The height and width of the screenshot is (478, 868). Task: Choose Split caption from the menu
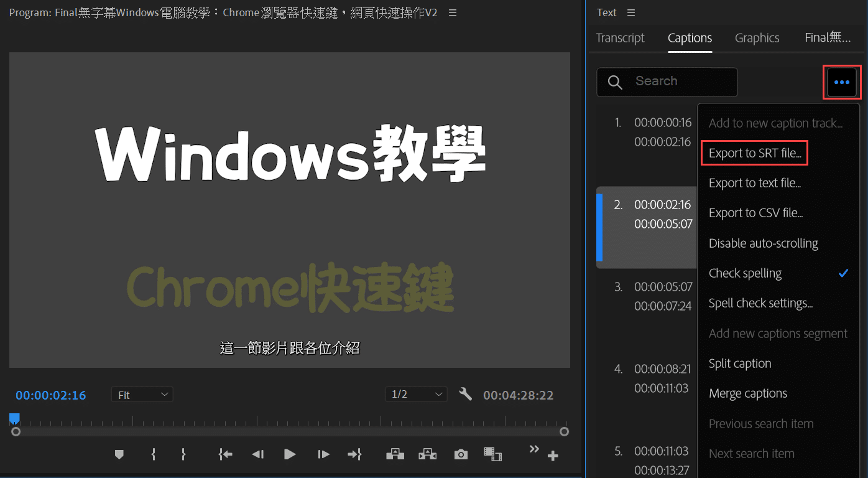coord(740,363)
